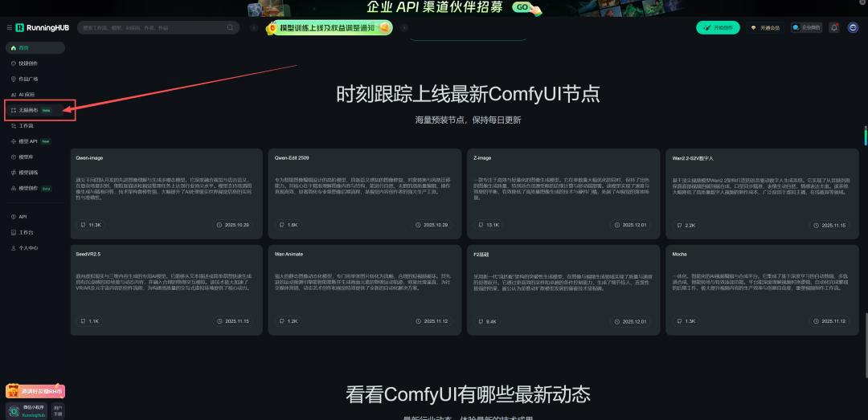Open 首页 in the sidebar menu

coord(35,48)
